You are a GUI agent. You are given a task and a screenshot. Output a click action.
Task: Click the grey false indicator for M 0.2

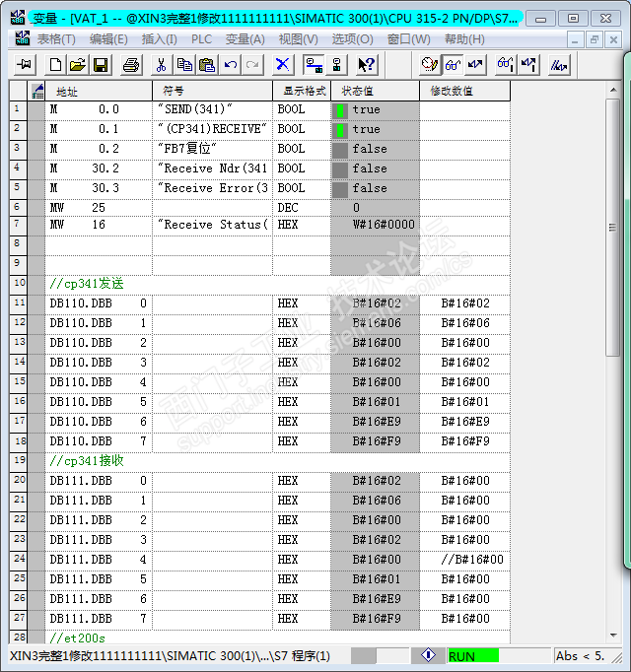[340, 150]
